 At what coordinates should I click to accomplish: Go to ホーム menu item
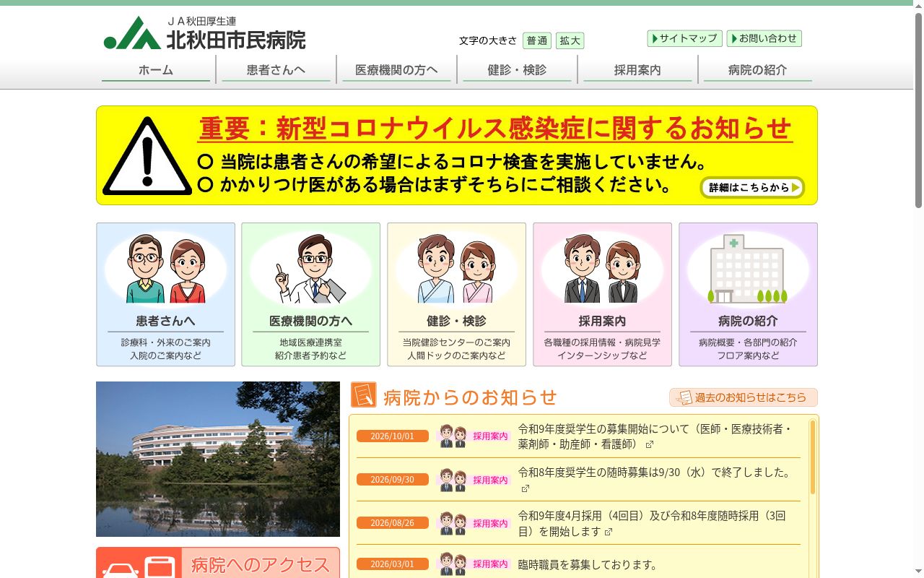coord(156,70)
